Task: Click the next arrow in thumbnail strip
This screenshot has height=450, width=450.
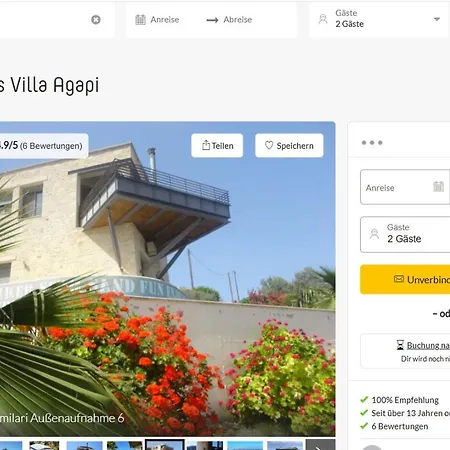Action: 320,445
